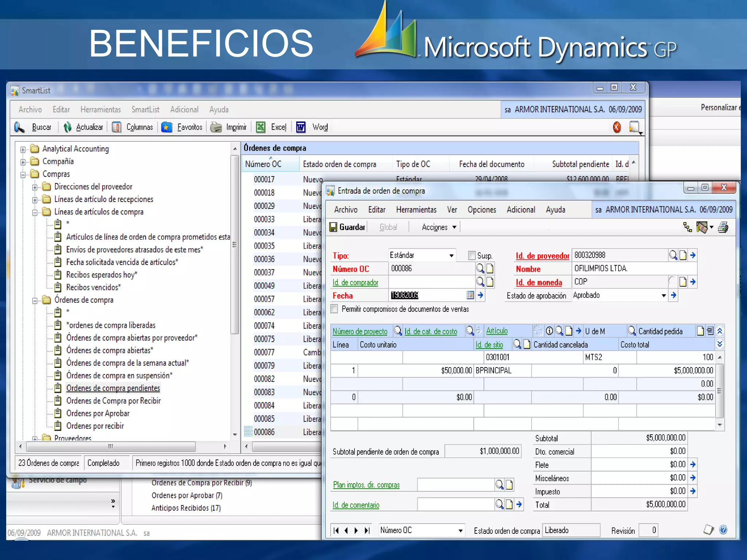This screenshot has width=747, height=560.
Task: Click the printer icon in the purchase order window
Action: coord(723,227)
